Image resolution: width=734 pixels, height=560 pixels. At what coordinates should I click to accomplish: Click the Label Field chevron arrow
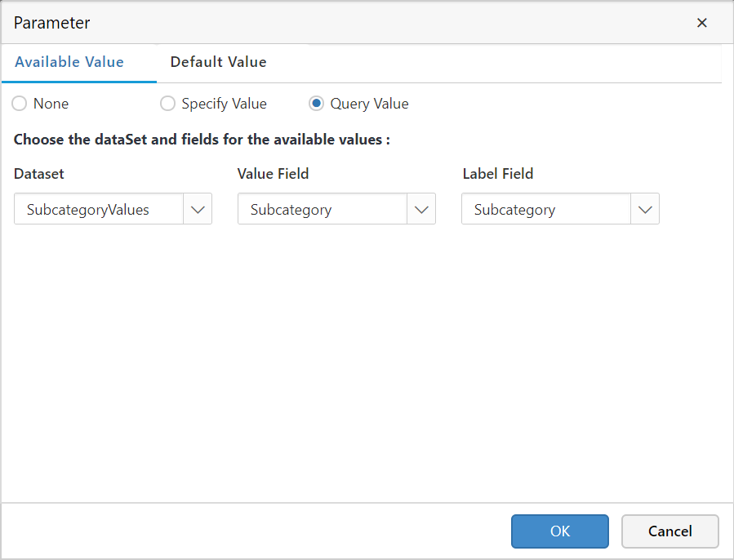click(x=645, y=209)
